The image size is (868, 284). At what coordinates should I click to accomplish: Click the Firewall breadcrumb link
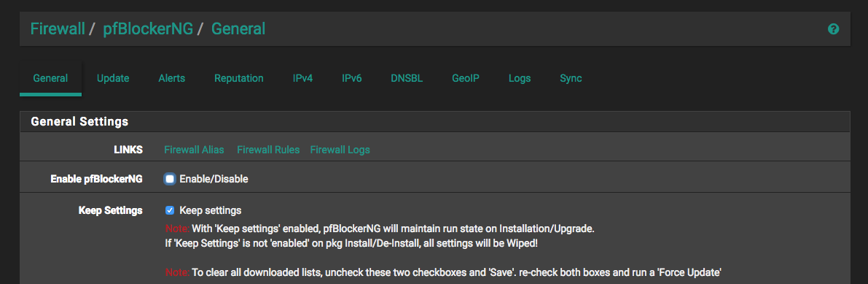[58, 29]
